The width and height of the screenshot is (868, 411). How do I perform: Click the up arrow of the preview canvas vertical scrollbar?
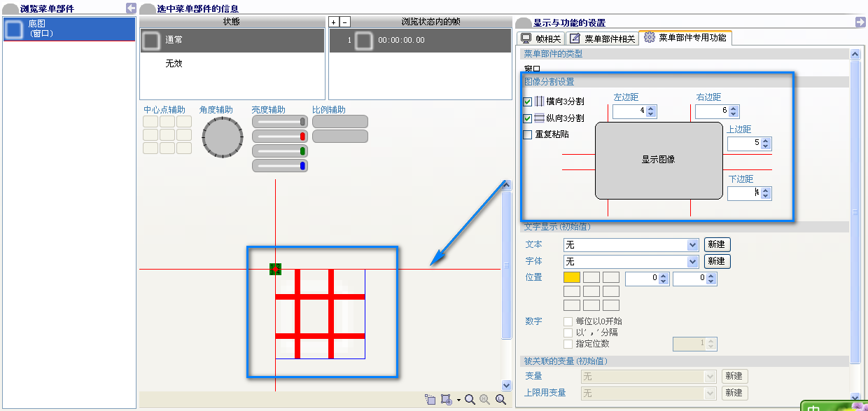(507, 186)
